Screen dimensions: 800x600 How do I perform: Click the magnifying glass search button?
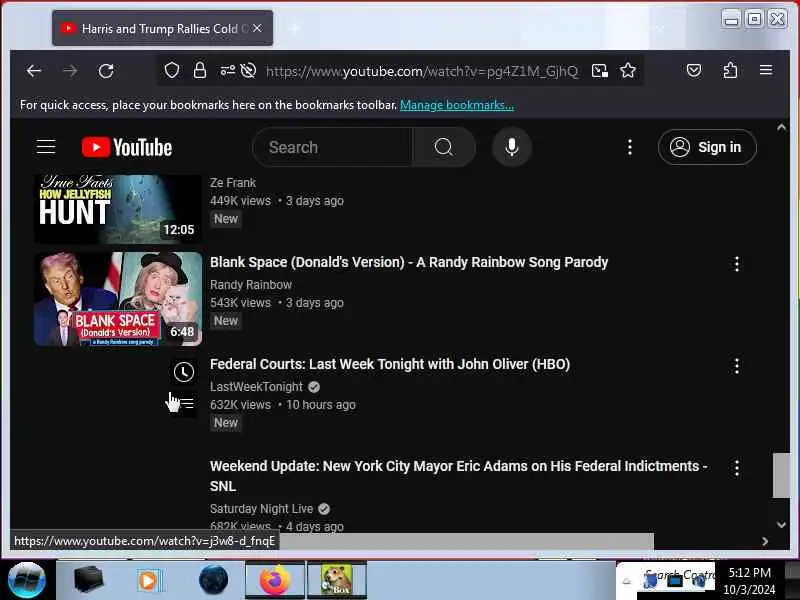pos(444,147)
